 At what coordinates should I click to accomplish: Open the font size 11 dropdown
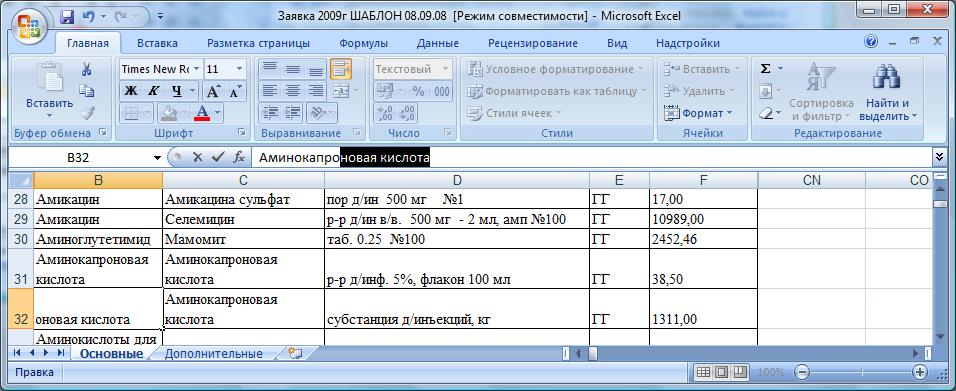(240, 69)
